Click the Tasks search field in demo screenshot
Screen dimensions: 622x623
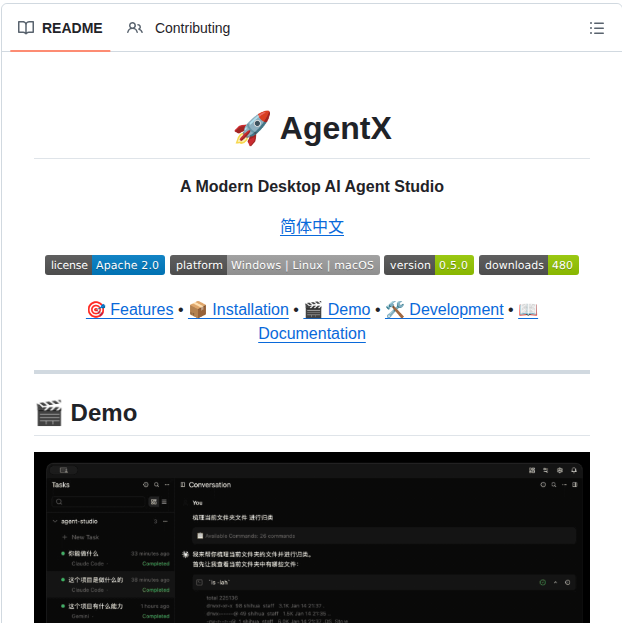coord(98,502)
